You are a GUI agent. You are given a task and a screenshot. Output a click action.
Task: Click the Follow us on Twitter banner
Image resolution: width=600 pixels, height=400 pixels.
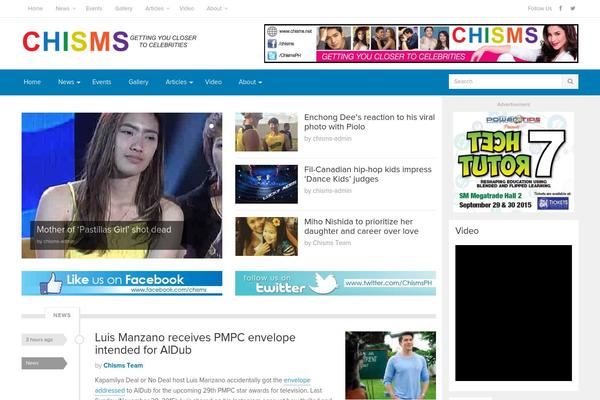(x=335, y=283)
